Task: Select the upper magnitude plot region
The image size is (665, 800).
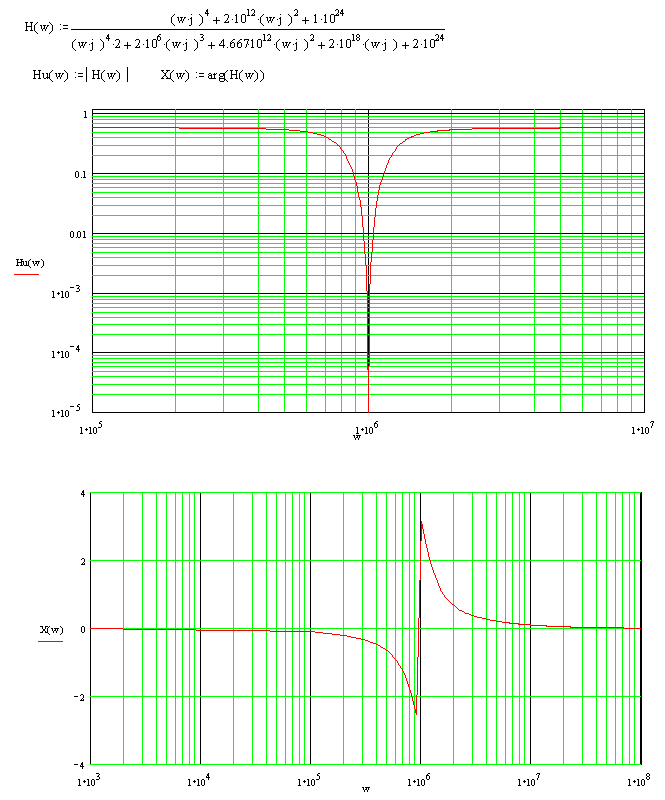Action: tap(368, 260)
